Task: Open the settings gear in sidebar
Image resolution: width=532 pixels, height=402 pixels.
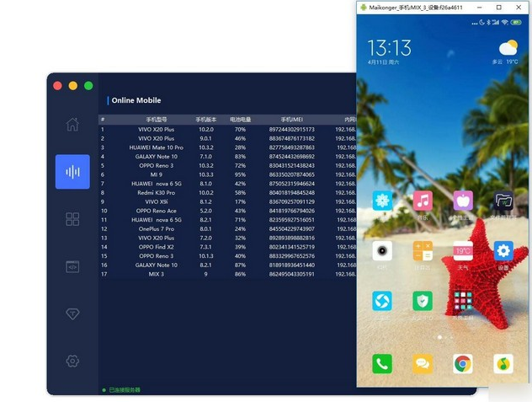Action: 72,361
